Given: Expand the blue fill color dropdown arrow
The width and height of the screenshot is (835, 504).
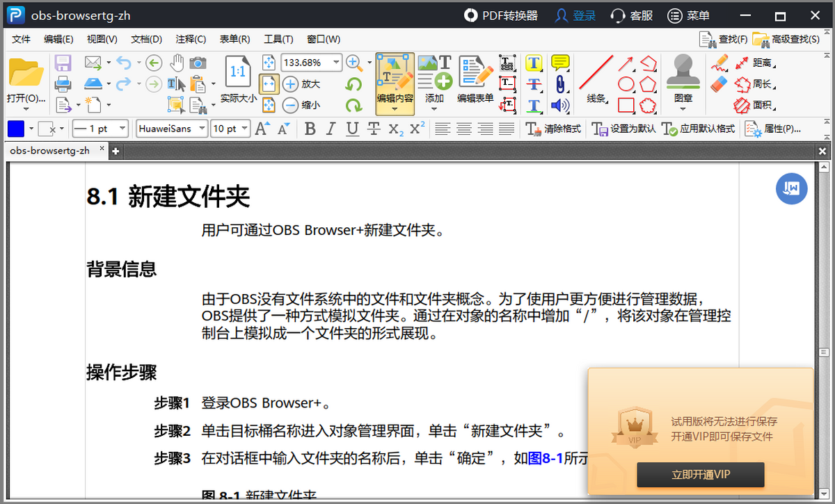Looking at the screenshot, I should [x=31, y=129].
